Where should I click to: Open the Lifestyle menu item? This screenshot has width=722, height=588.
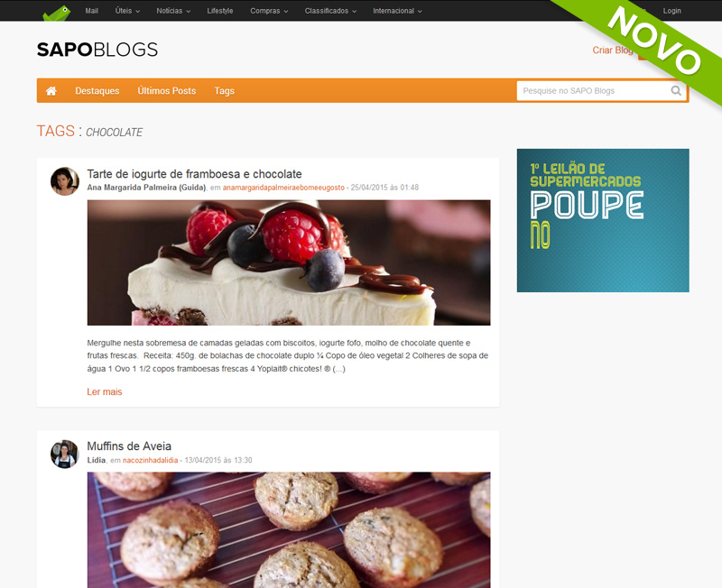click(220, 11)
